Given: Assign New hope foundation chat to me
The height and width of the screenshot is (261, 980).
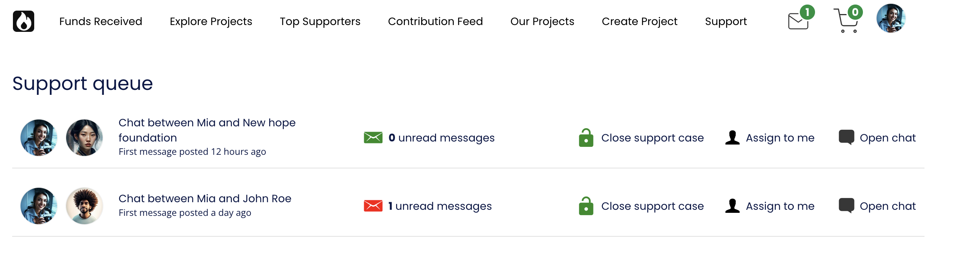Looking at the screenshot, I should (780, 138).
